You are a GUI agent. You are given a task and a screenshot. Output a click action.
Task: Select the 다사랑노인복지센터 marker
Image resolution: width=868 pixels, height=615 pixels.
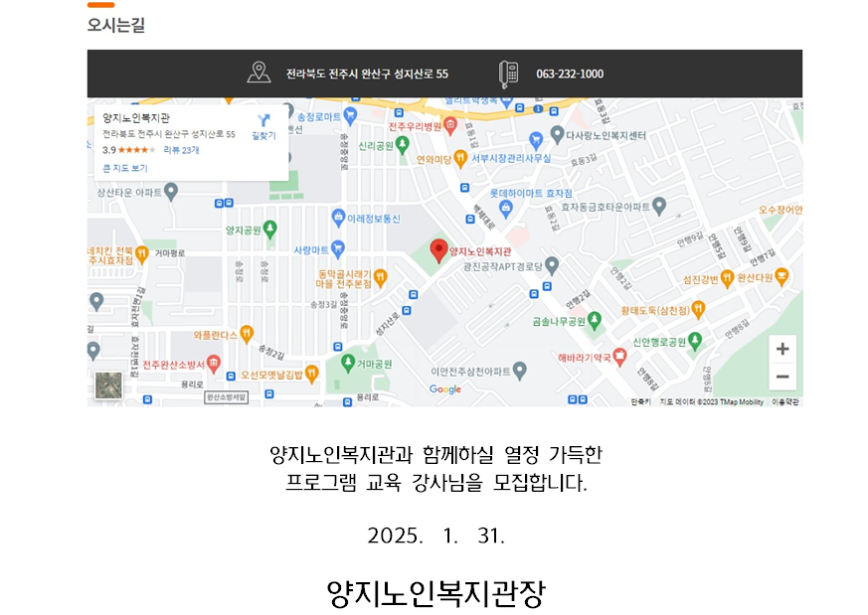pyautogui.click(x=557, y=134)
